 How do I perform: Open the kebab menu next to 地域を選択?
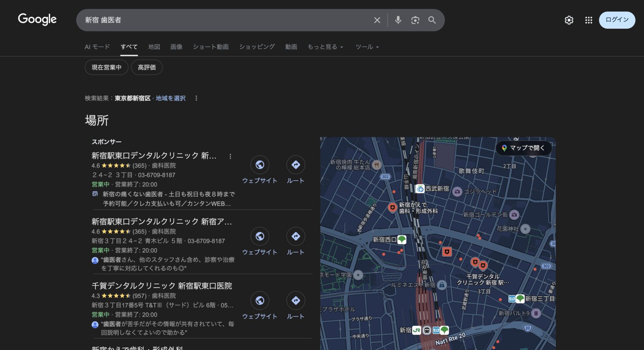click(197, 98)
